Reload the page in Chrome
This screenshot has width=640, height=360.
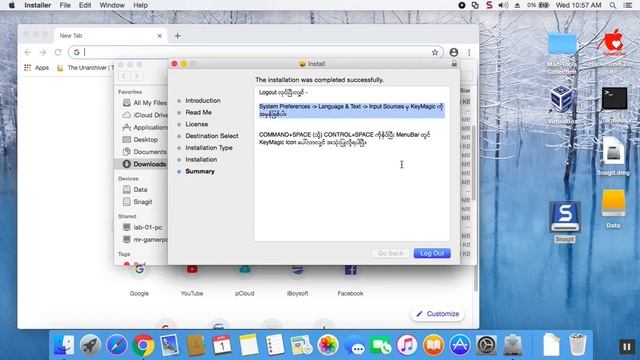point(58,52)
